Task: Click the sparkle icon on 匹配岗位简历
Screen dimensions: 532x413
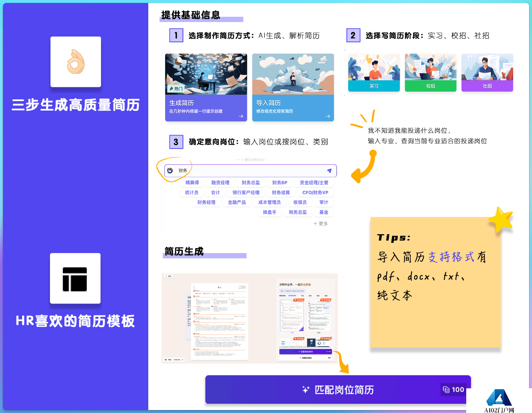Action: [306, 390]
